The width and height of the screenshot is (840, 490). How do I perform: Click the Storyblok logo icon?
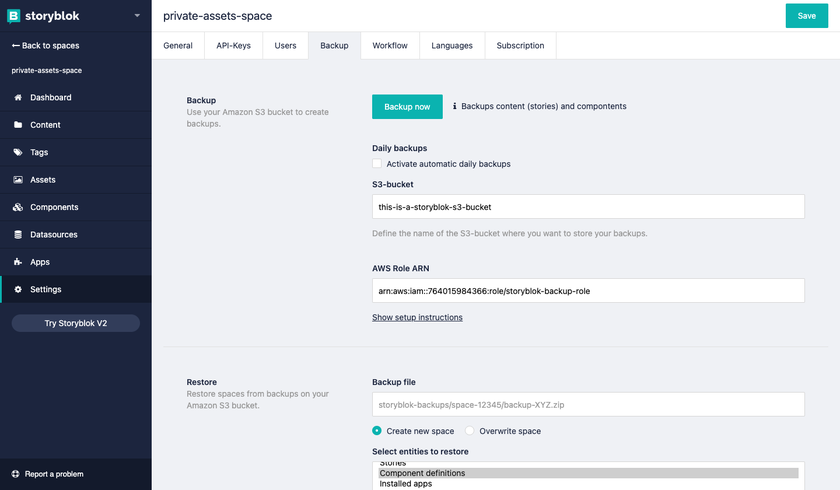click(x=13, y=16)
